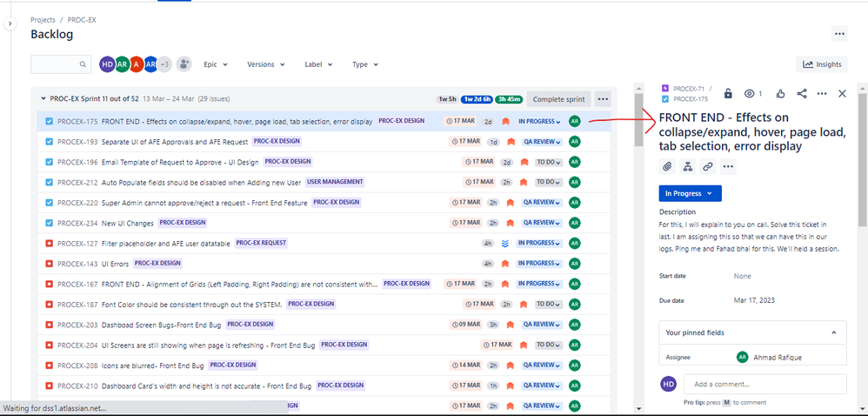Click lowest priority icon on PROCEX-127
The height and width of the screenshot is (416, 868).
[504, 243]
